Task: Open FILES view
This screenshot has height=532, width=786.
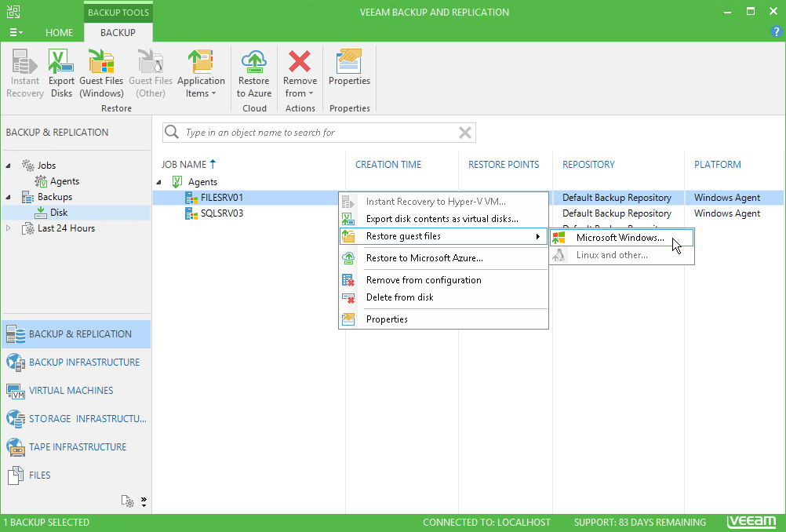Action: tap(76, 475)
